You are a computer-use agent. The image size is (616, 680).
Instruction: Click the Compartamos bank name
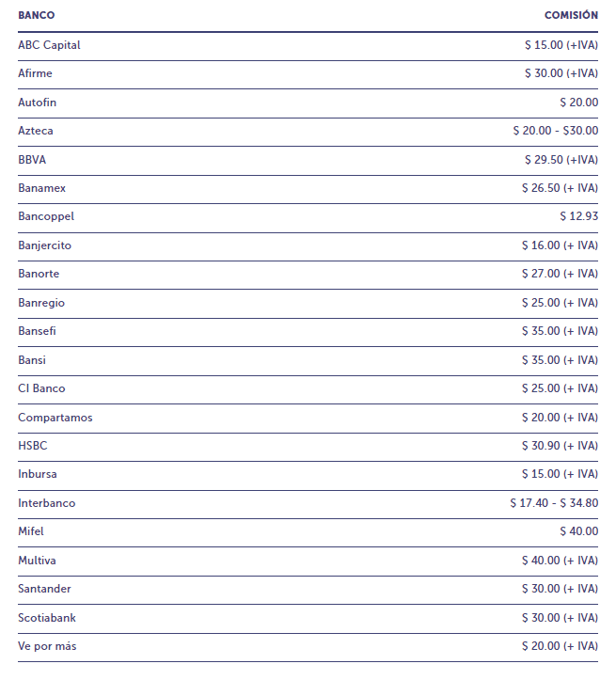click(x=55, y=418)
